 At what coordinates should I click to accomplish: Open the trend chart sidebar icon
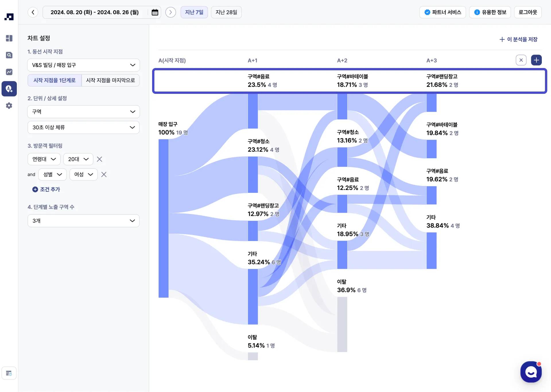point(9,72)
